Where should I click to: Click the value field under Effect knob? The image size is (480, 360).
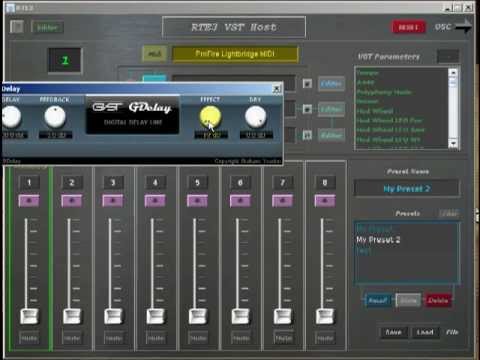(211, 135)
